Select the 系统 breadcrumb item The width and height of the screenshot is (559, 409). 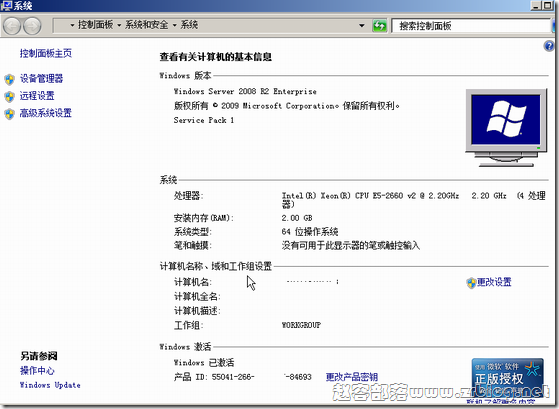coord(189,25)
